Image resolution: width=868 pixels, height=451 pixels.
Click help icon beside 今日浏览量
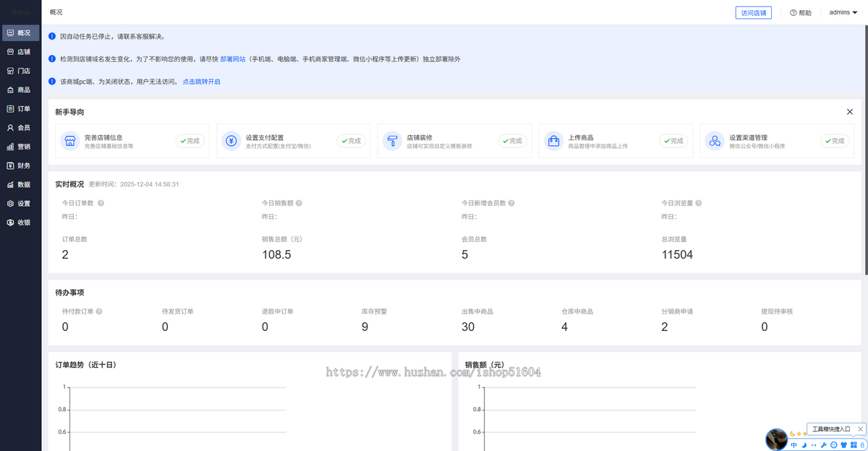[699, 203]
